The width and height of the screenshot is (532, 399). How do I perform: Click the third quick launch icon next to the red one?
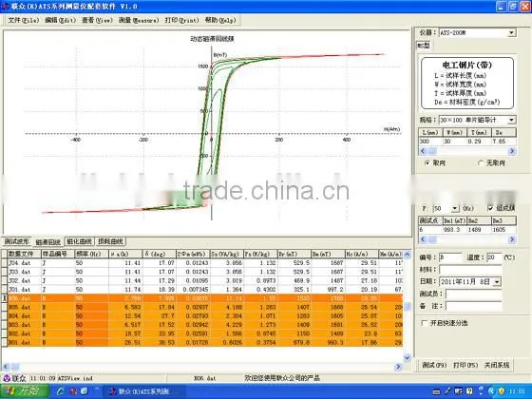(85, 391)
